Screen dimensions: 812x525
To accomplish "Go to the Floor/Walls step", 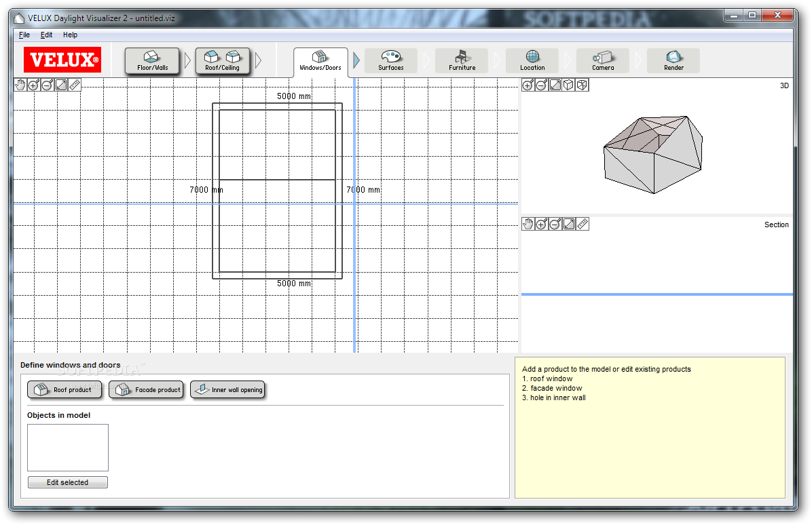I will tap(152, 61).
